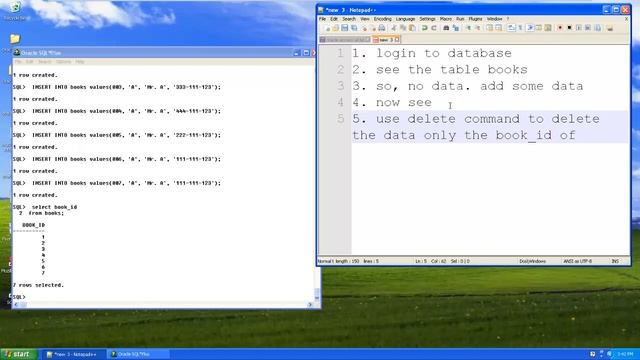Open the Run menu in Notepad++

460,19
